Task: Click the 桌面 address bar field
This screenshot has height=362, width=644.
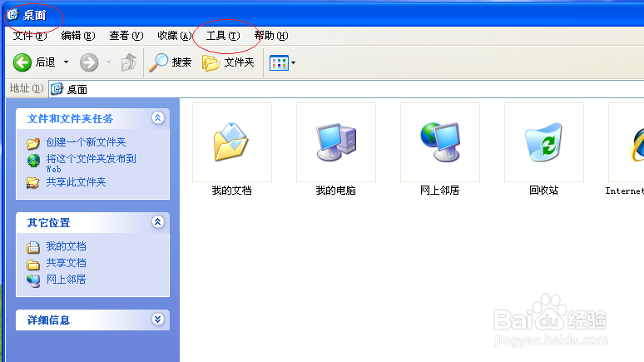Action: pyautogui.click(x=346, y=89)
